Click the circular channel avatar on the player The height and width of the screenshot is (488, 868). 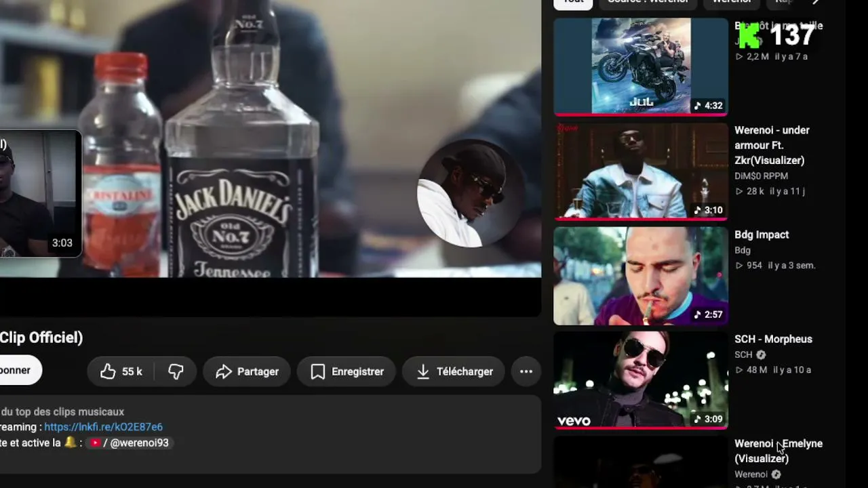coord(471,194)
